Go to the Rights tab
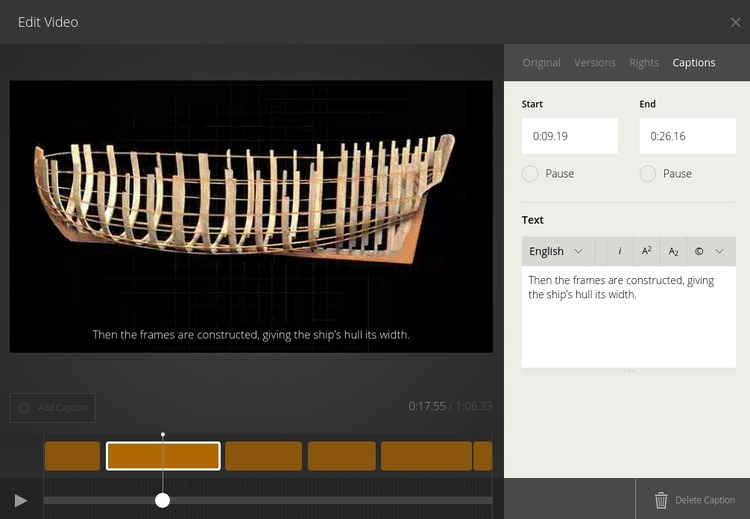Screen dimensions: 750x519 click(644, 62)
